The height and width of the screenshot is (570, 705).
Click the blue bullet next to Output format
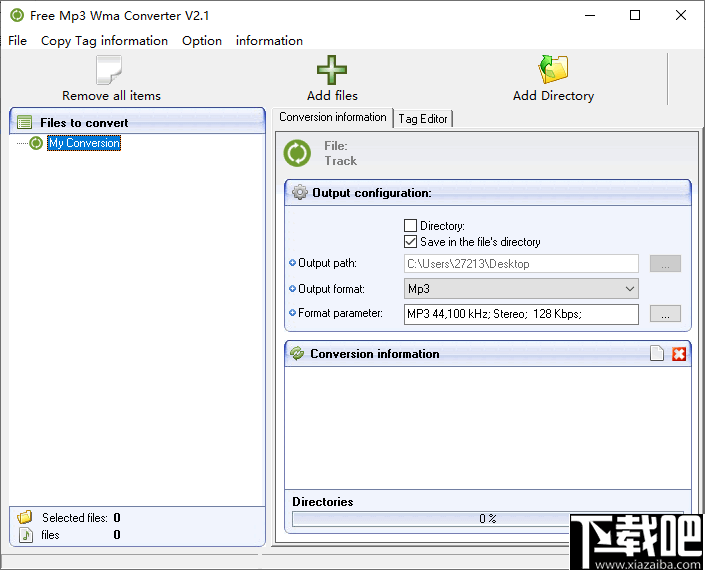coord(292,289)
